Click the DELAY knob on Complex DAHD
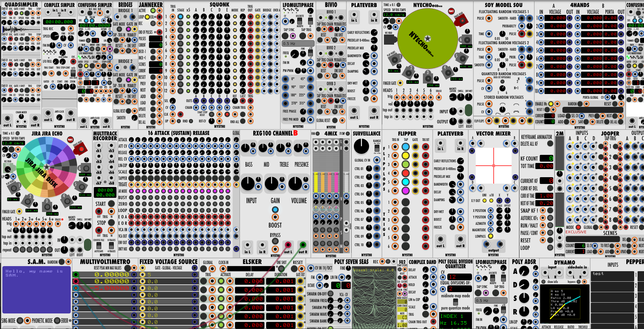This screenshot has width=644, height=329. [425, 270]
